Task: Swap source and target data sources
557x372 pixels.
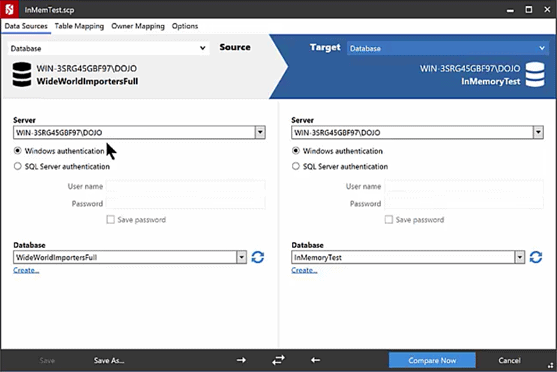Action: click(278, 360)
